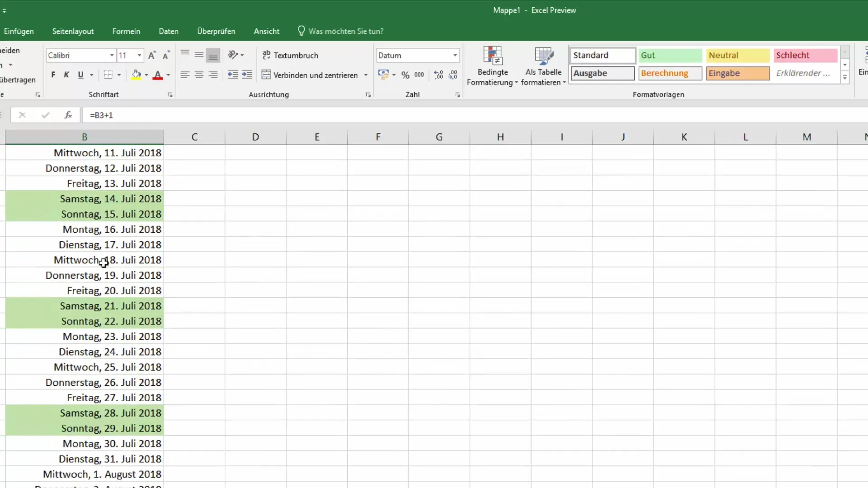Open Zahl dialog launcher
868x488 pixels.
458,95
